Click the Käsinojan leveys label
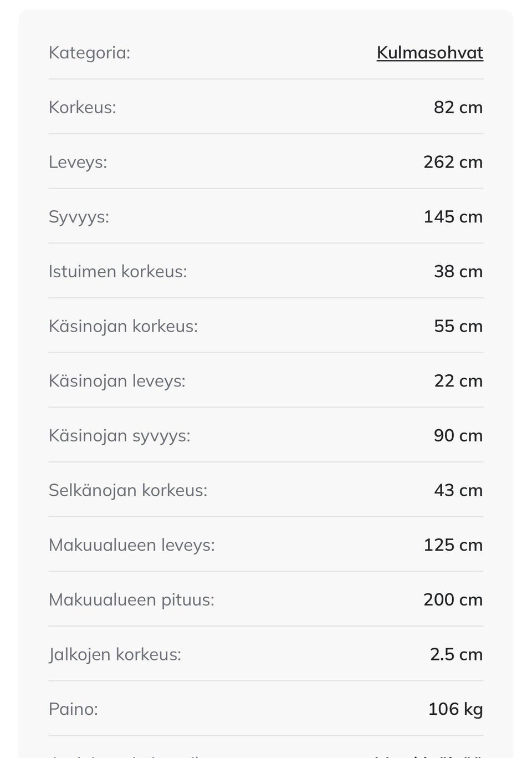Image resolution: width=532 pixels, height=758 pixels. point(117,381)
